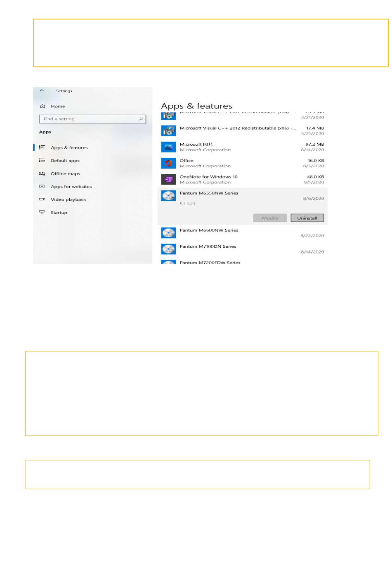Click version number 5.1.1.23
Viewport: 392px width, 586px height.
[187, 204]
